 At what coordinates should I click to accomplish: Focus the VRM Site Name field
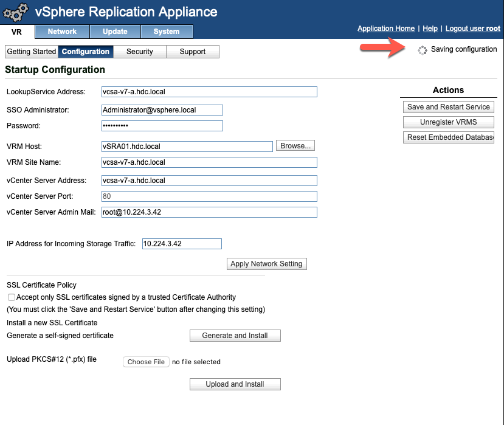pyautogui.click(x=209, y=162)
